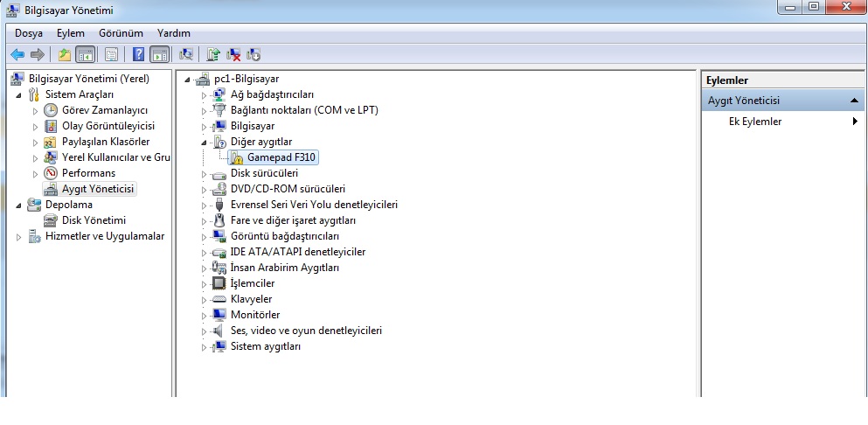868x425 pixels.
Task: Expand Olay Görüntüleyicisi node
Action: click(36, 126)
